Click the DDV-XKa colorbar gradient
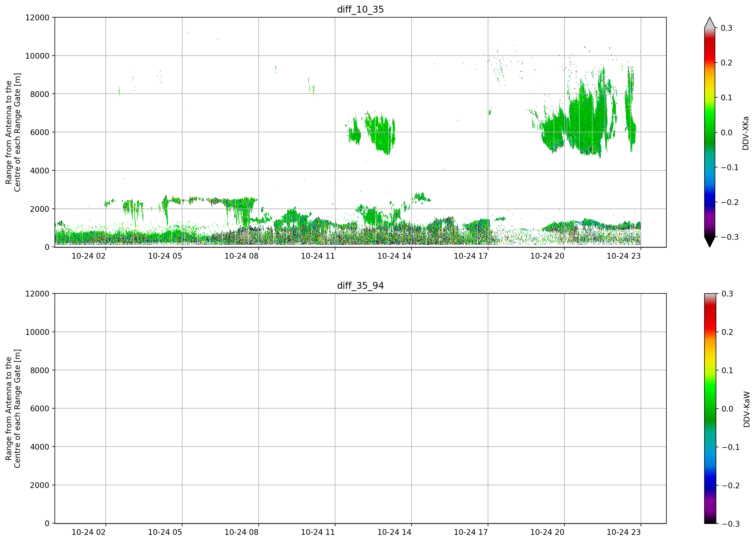The height and width of the screenshot is (542, 756). click(x=710, y=132)
